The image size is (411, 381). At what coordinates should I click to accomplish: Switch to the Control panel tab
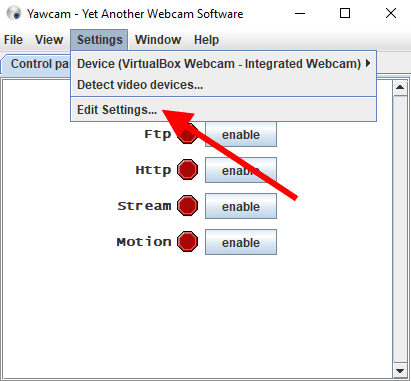point(37,64)
